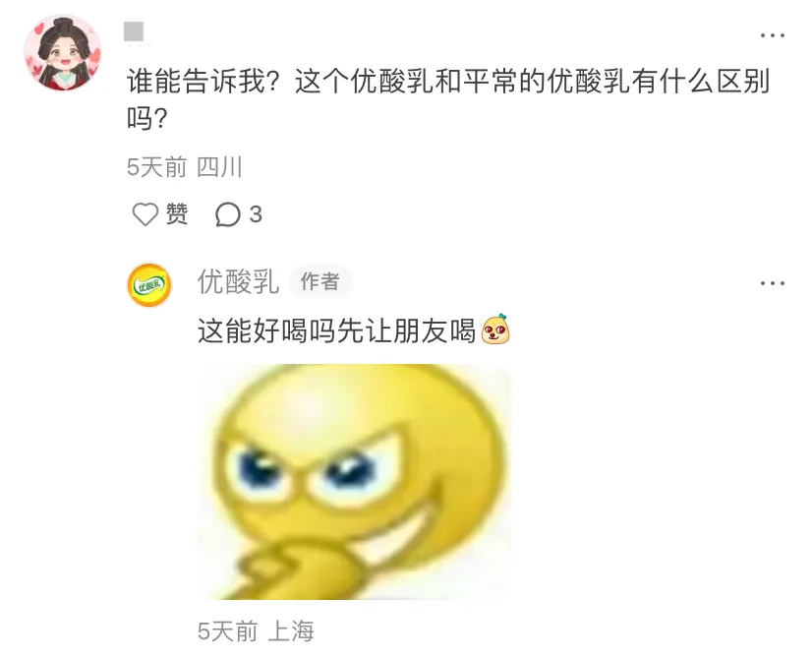This screenshot has height=659, width=812.
Task: Visit the 优酸乳 username profile
Action: (238, 282)
